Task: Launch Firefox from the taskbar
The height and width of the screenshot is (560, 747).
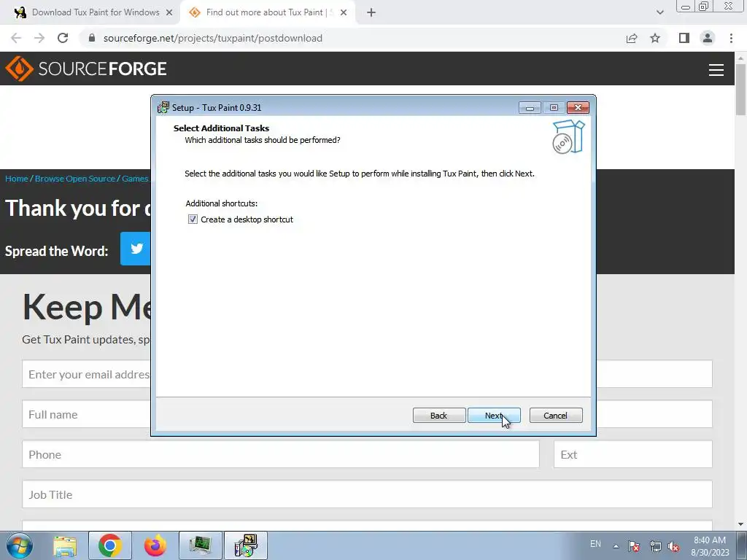Action: [x=155, y=545]
